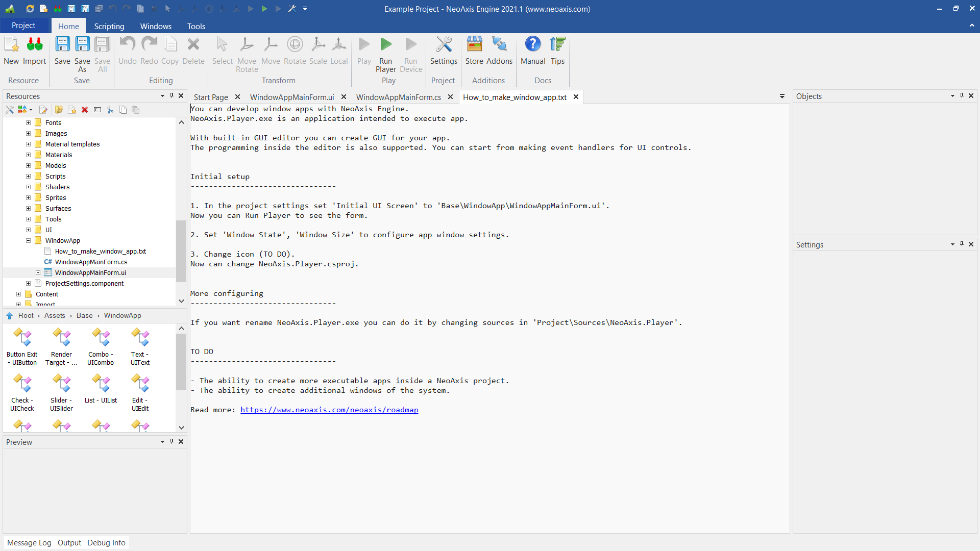This screenshot has width=980, height=551.
Task: Click the Tips icon in Docs
Action: pos(557,45)
